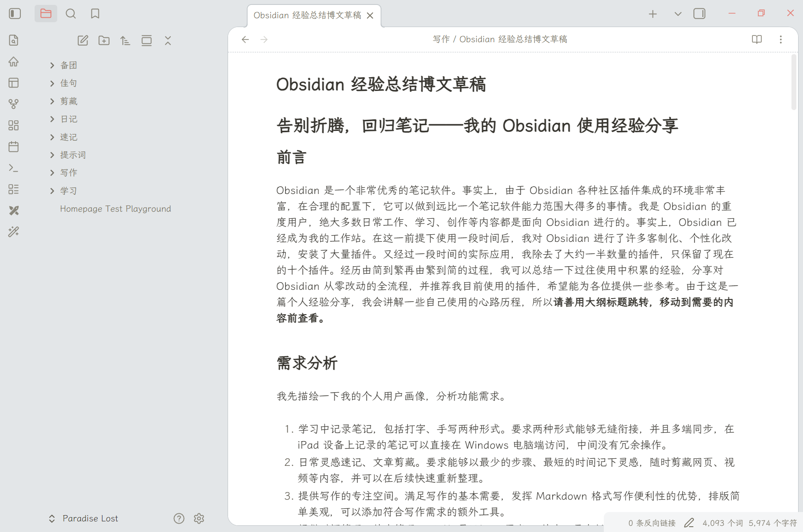The height and width of the screenshot is (532, 803).
Task: Open the search panel in sidebar
Action: (71, 14)
